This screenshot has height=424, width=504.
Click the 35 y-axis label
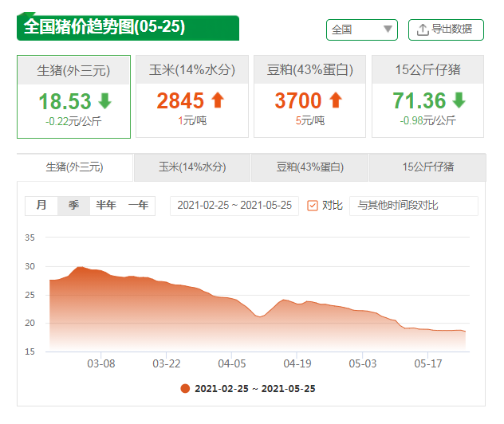(x=30, y=238)
